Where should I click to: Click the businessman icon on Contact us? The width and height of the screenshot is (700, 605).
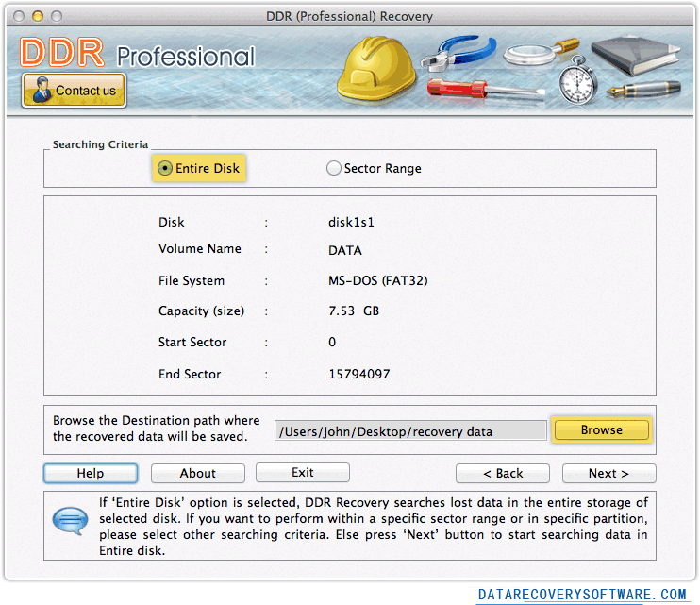[42, 90]
